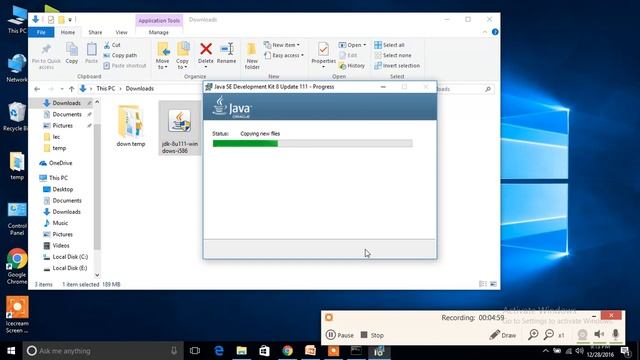The height and width of the screenshot is (360, 640).
Task: Click Downloads in address bar
Action: 140,89
